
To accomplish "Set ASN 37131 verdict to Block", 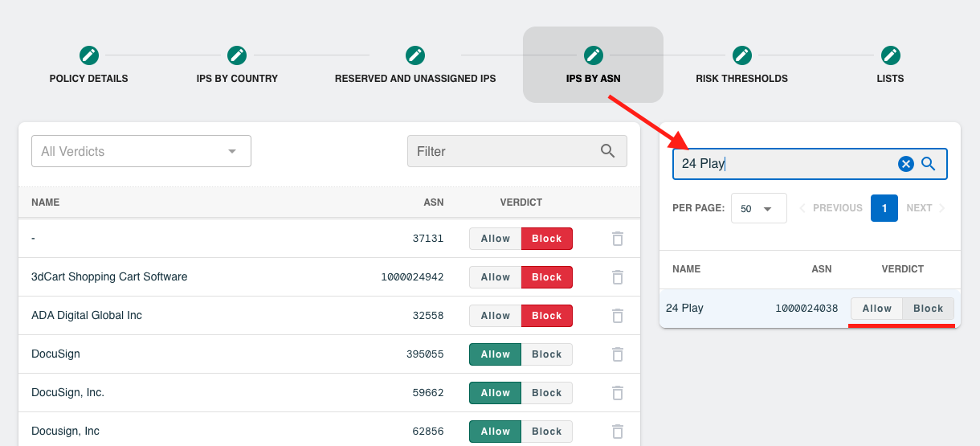I will click(x=547, y=239).
